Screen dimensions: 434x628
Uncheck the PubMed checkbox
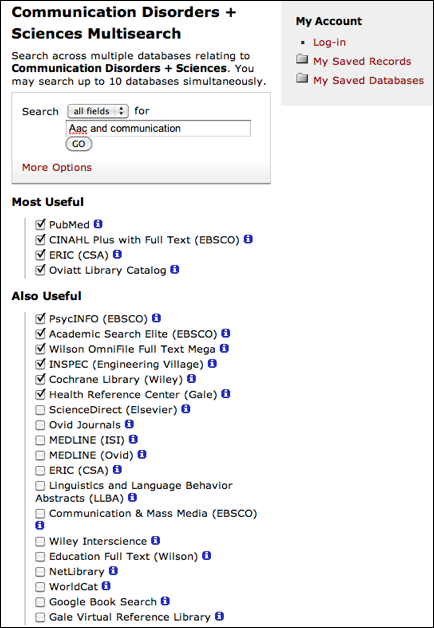click(x=40, y=224)
